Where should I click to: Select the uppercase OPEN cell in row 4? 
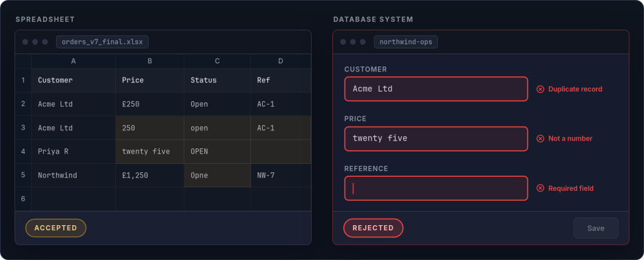click(217, 152)
